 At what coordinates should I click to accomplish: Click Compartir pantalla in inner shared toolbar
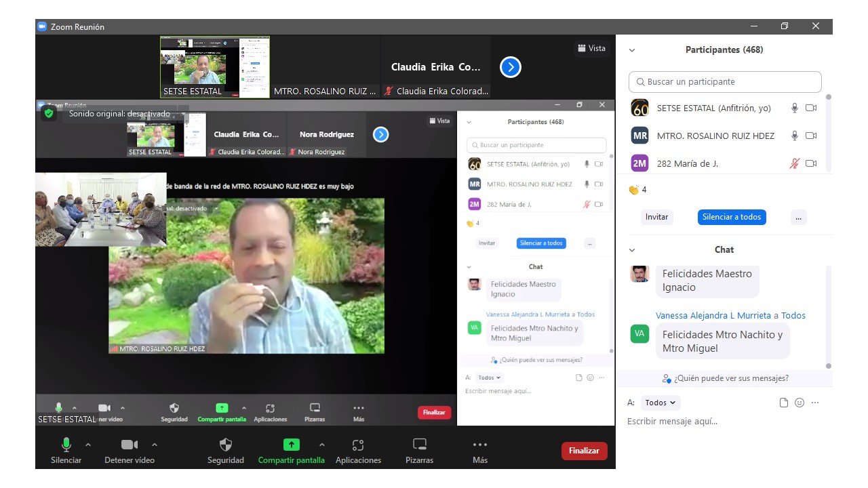pyautogui.click(x=222, y=412)
